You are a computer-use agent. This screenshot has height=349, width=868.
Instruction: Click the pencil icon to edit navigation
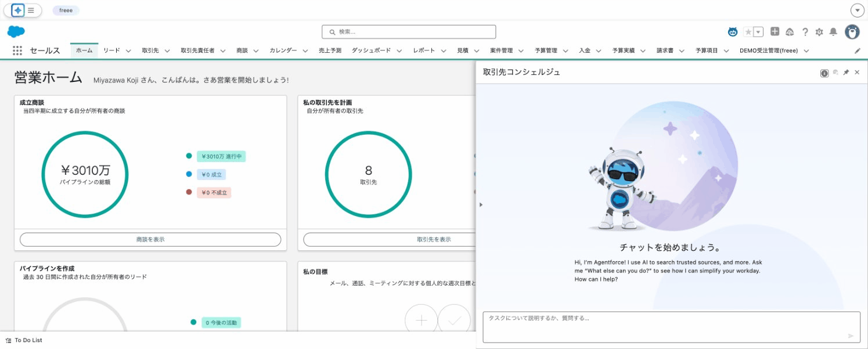point(858,51)
